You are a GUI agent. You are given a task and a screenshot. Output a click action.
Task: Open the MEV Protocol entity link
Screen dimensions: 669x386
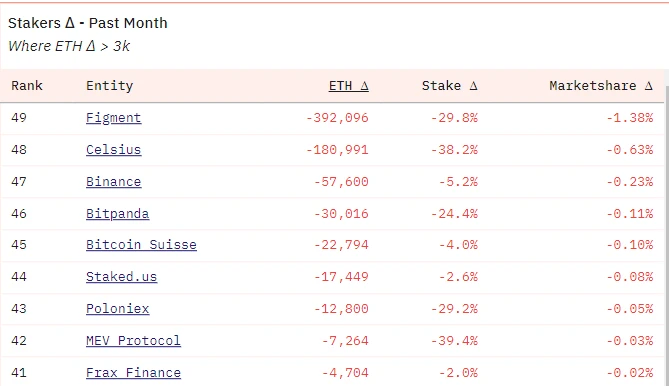(x=133, y=341)
